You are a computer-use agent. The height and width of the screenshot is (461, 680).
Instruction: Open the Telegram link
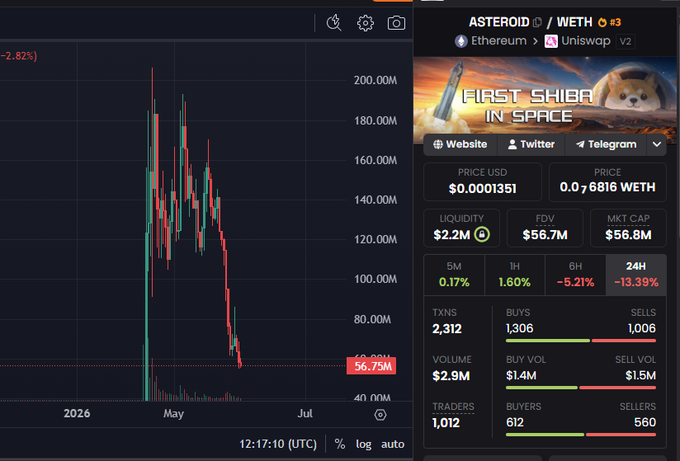tap(606, 144)
